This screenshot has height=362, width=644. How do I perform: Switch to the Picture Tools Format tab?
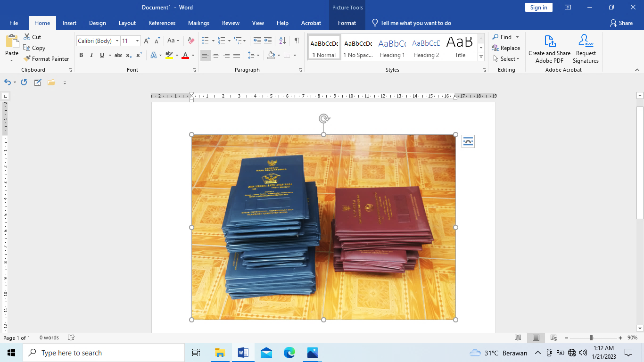pos(347,23)
